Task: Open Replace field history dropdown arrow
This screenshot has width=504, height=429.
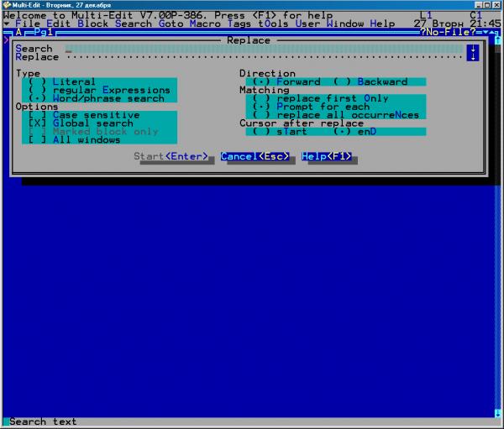Action: (x=472, y=57)
